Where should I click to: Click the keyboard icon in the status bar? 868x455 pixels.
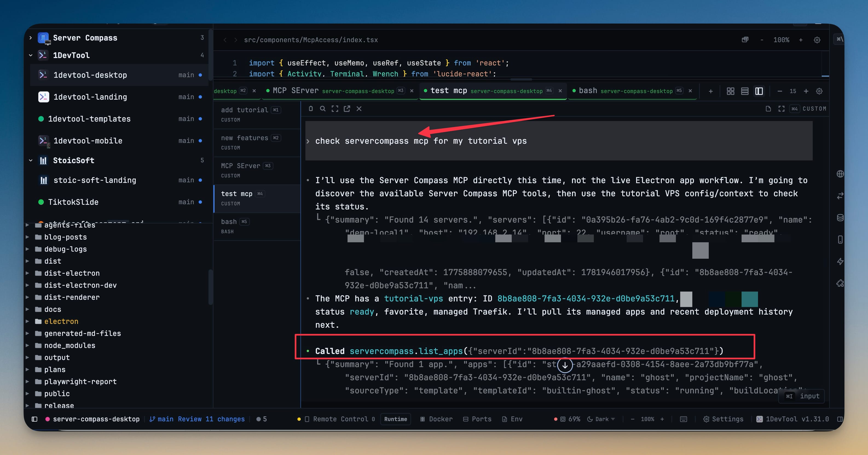click(683, 419)
